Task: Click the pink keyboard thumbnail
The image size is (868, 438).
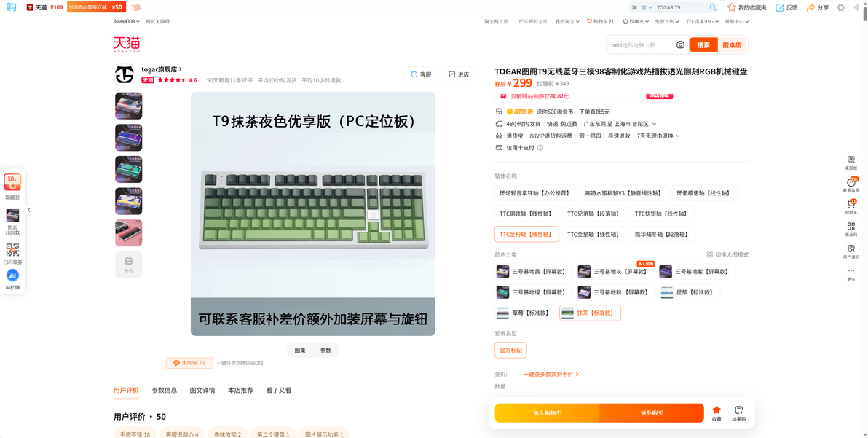Action: click(x=128, y=233)
